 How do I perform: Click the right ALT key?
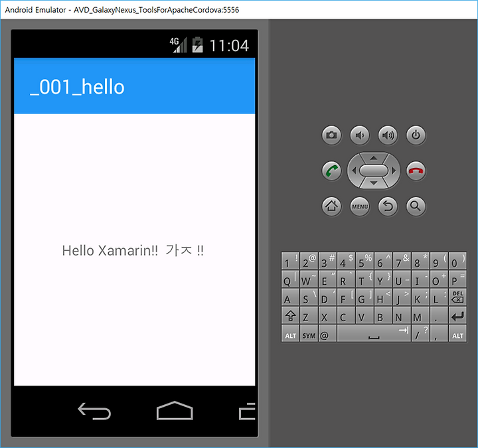(457, 333)
